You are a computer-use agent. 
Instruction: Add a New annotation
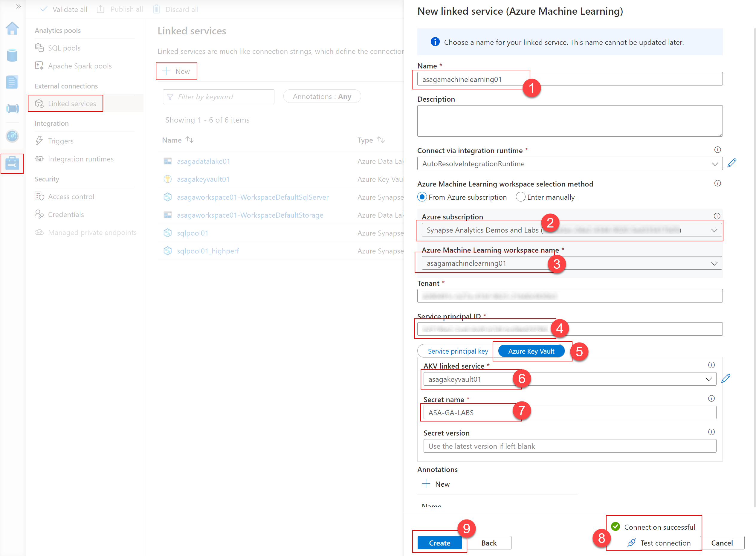point(436,484)
